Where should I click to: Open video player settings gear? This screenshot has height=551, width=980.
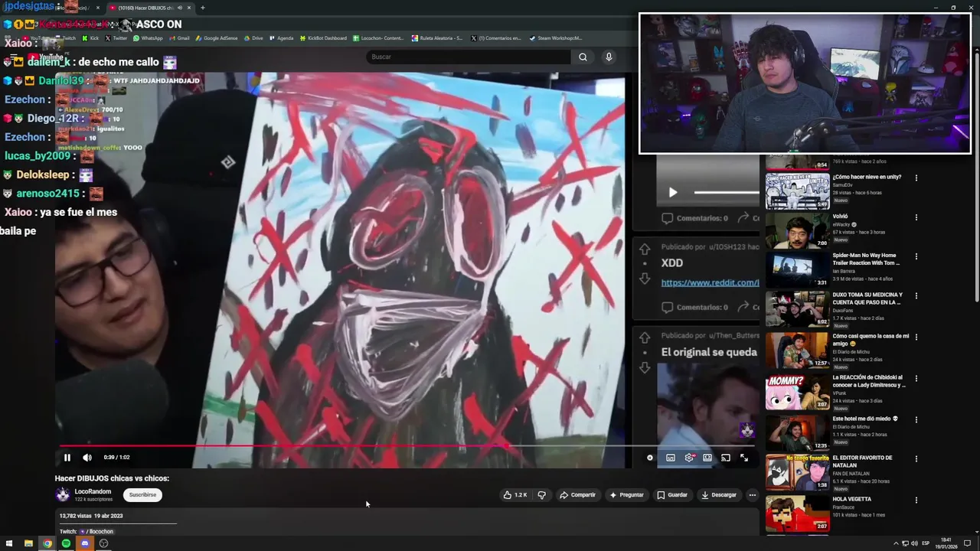click(689, 458)
